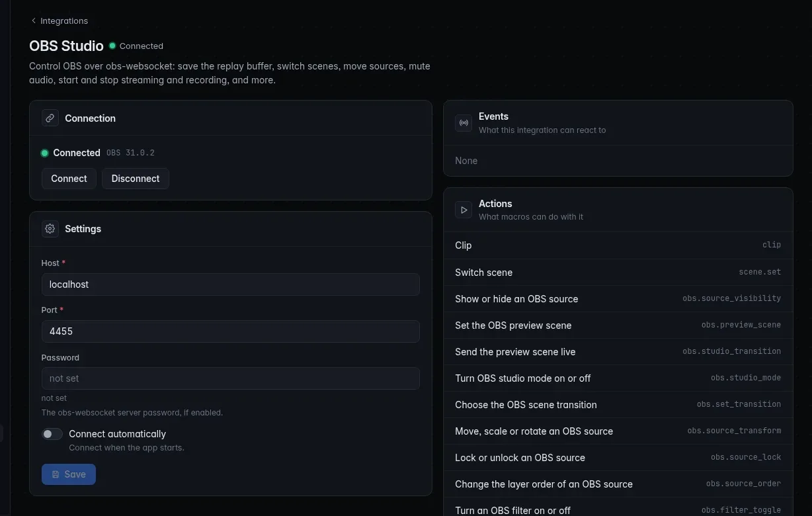Image resolution: width=812 pixels, height=516 pixels.
Task: Select the Switch scene action
Action: [618, 272]
